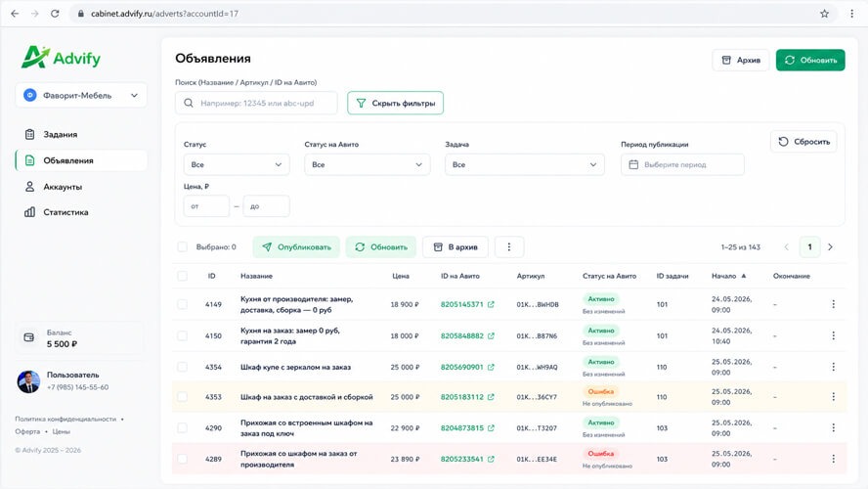Viewport: 868px width, 489px height.
Task: Focus the search field for ads
Action: tap(256, 103)
